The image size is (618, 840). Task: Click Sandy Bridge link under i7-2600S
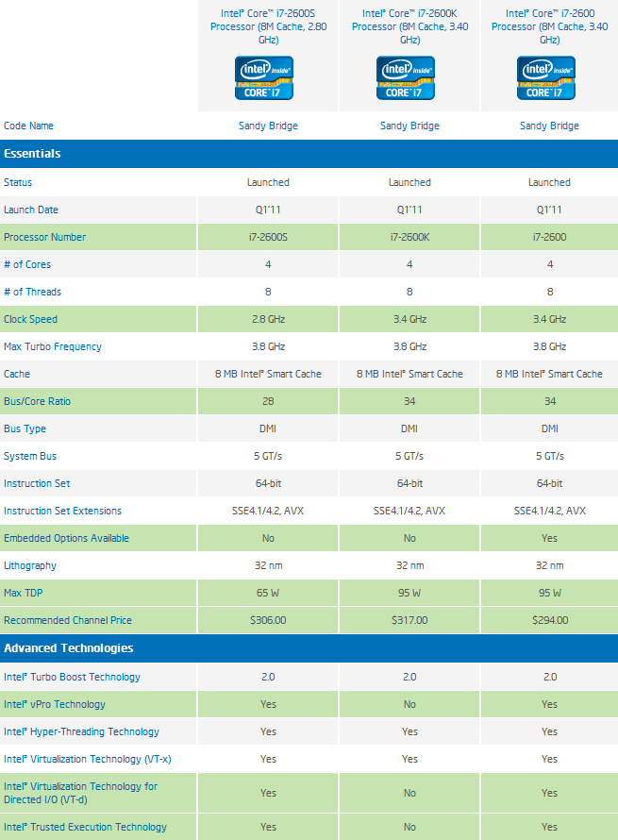(x=268, y=126)
